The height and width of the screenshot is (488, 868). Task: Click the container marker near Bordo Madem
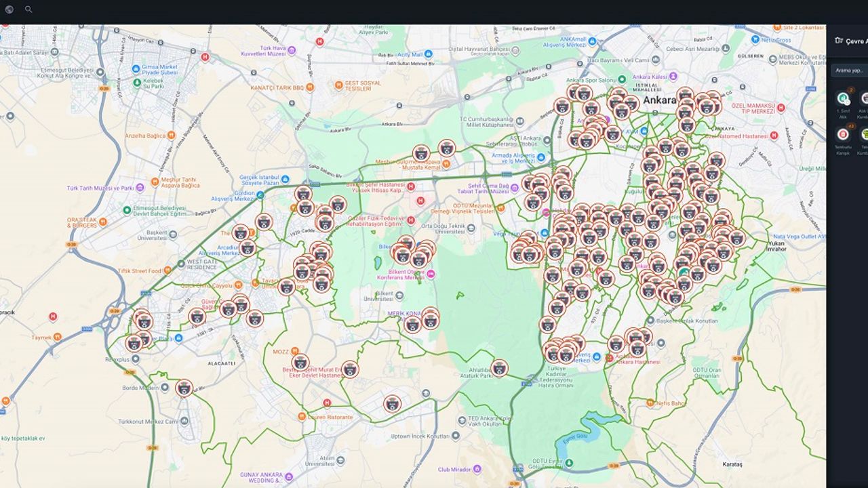pyautogui.click(x=184, y=388)
